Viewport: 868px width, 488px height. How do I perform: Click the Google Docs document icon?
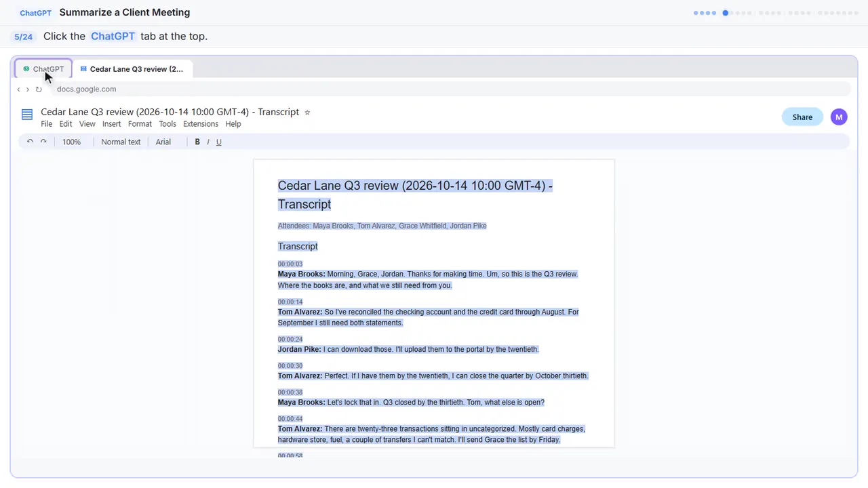(27, 115)
